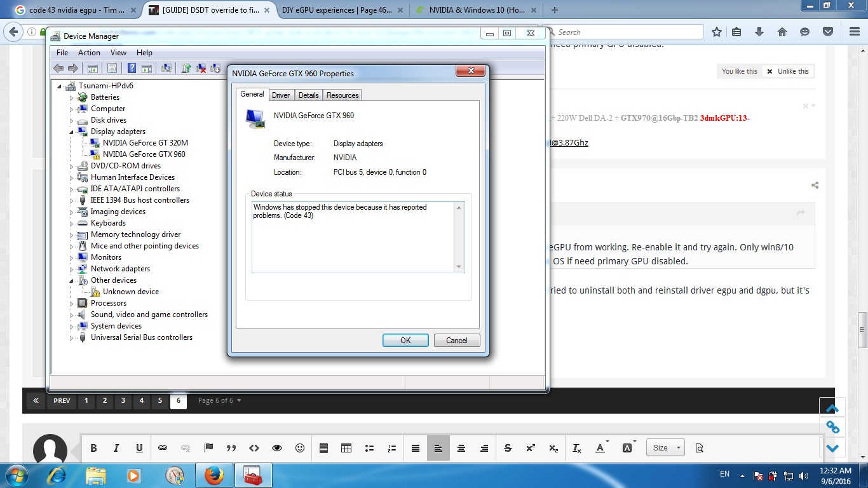Click the Forward arrow in Device Manager toolbar

pyautogui.click(x=73, y=68)
